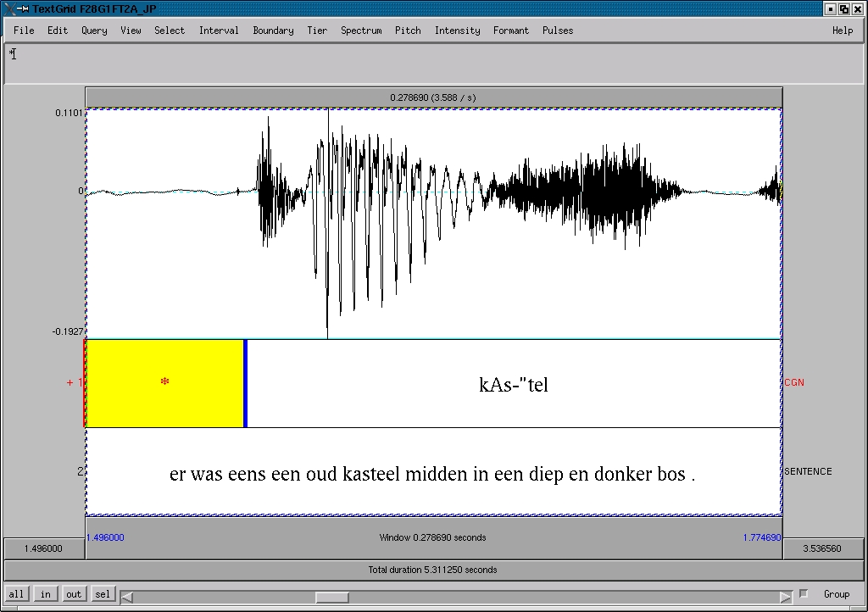This screenshot has height=612, width=868.
Task: Play the 'Window 0.278690 seconds' bar
Action: (x=433, y=537)
